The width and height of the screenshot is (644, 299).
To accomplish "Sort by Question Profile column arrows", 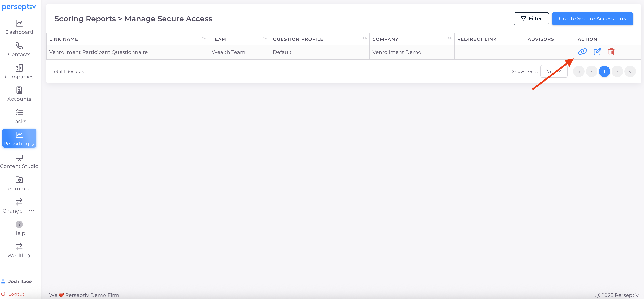I will click(364, 39).
